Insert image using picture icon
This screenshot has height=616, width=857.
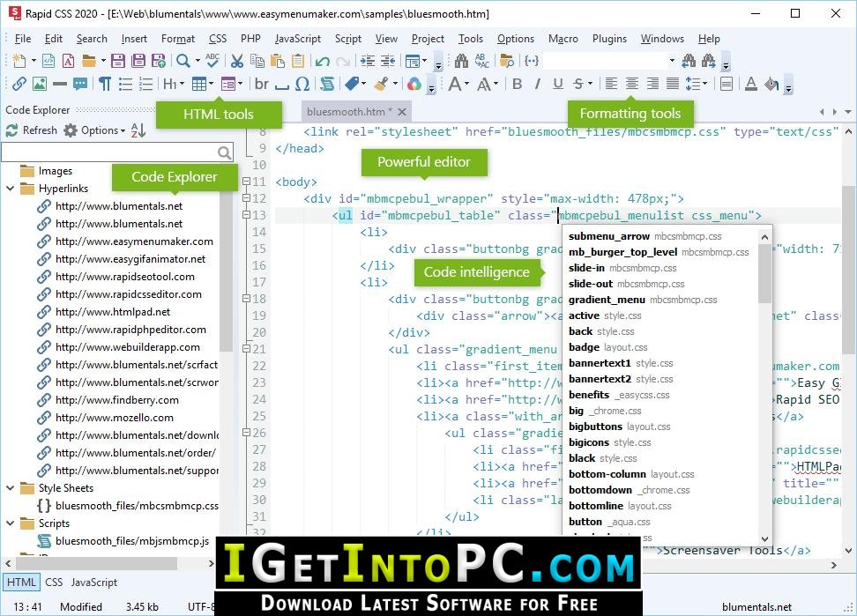[40, 84]
